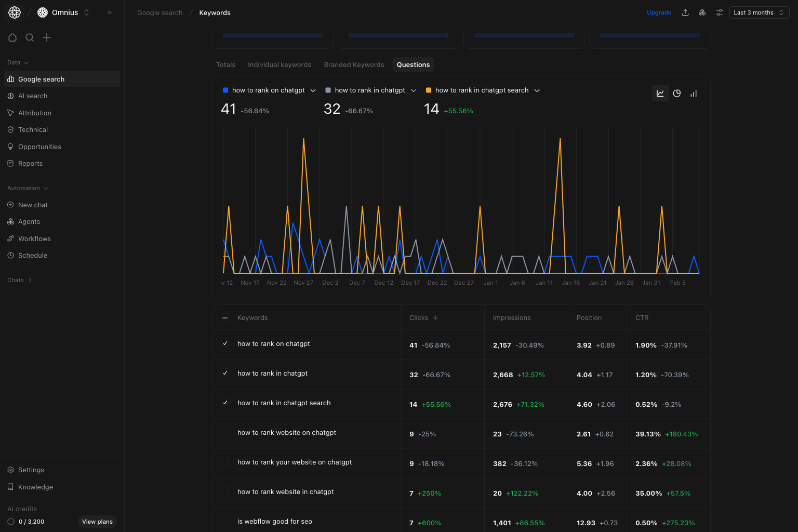Click the Upgrade link
Image resolution: width=798 pixels, height=532 pixels.
659,12
